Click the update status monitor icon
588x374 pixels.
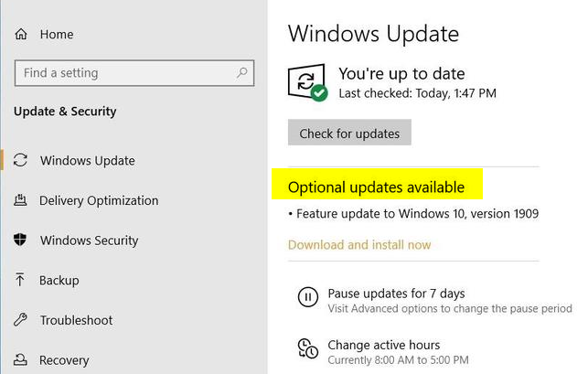(x=307, y=82)
